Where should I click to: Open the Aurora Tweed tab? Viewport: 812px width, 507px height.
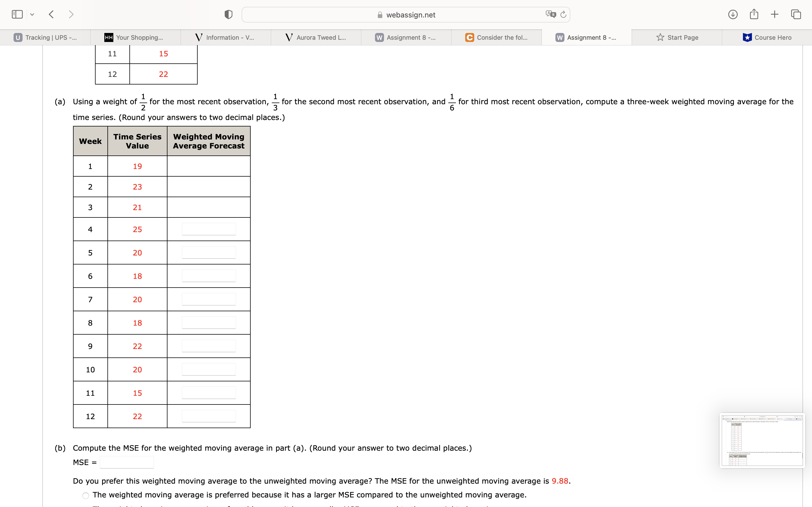[x=315, y=37]
